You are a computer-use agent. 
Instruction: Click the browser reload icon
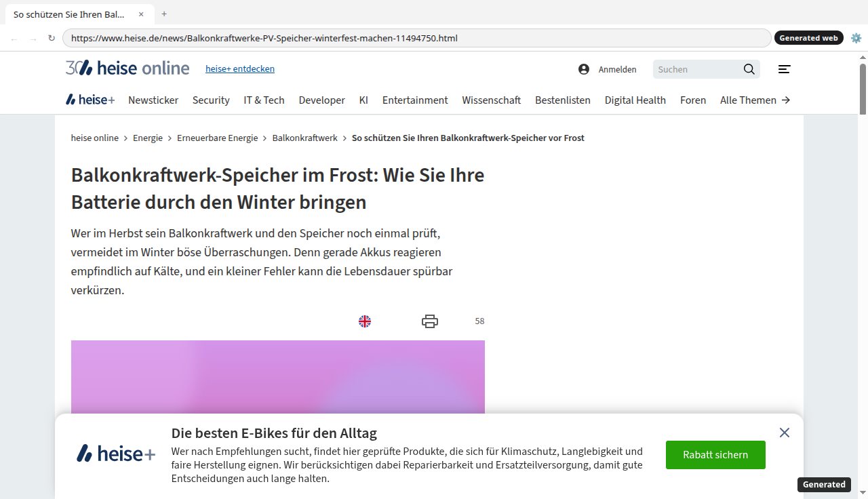[x=52, y=38]
